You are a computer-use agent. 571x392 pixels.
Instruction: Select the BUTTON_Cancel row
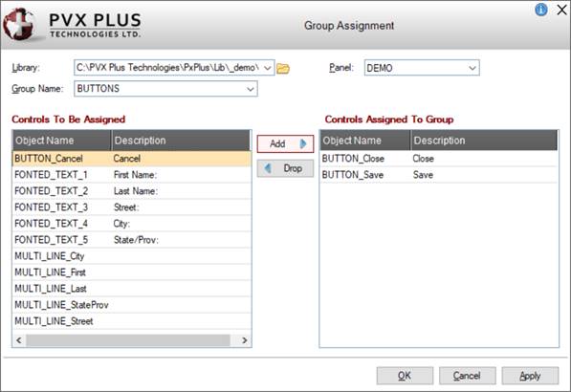click(x=132, y=159)
